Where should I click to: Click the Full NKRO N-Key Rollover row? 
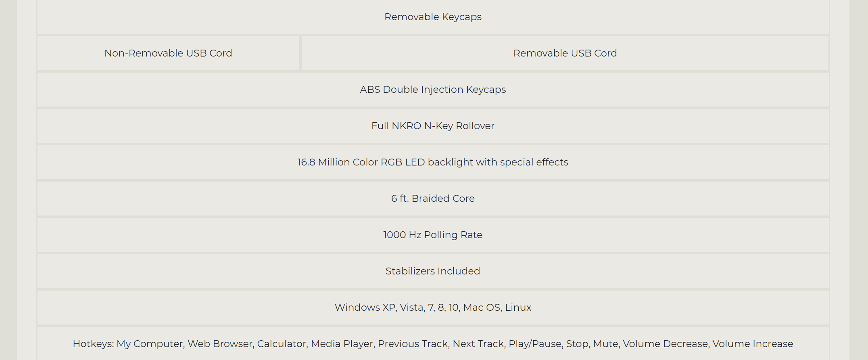433,126
